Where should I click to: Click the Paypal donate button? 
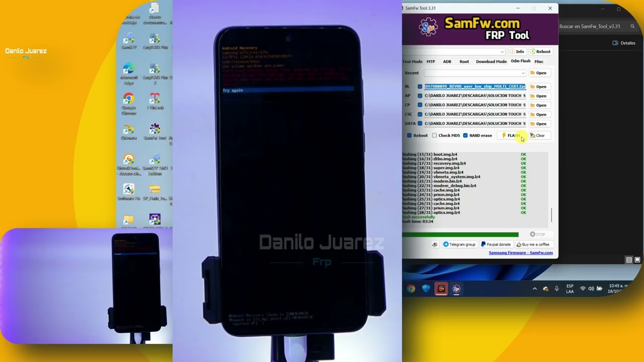coord(496,244)
